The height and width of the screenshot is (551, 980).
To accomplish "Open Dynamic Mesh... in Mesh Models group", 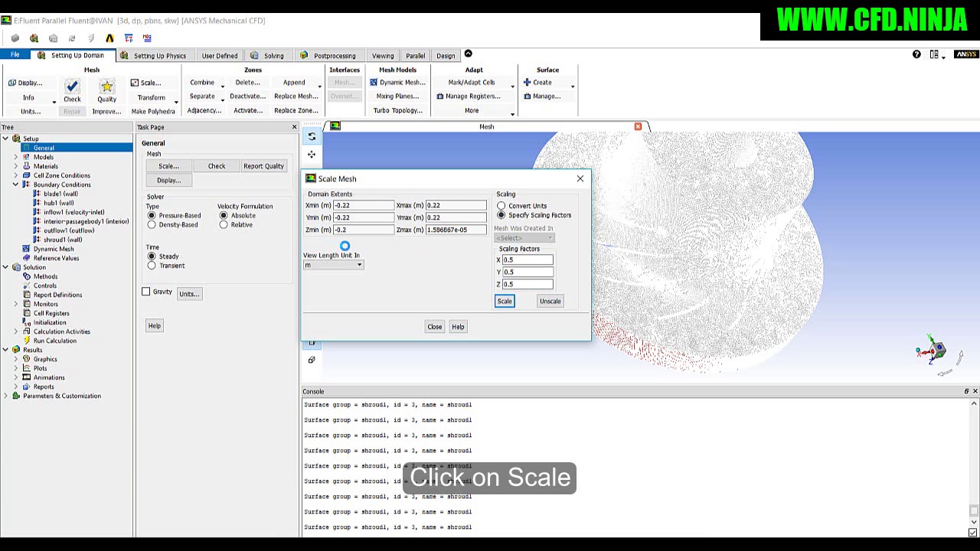I will coord(397,83).
